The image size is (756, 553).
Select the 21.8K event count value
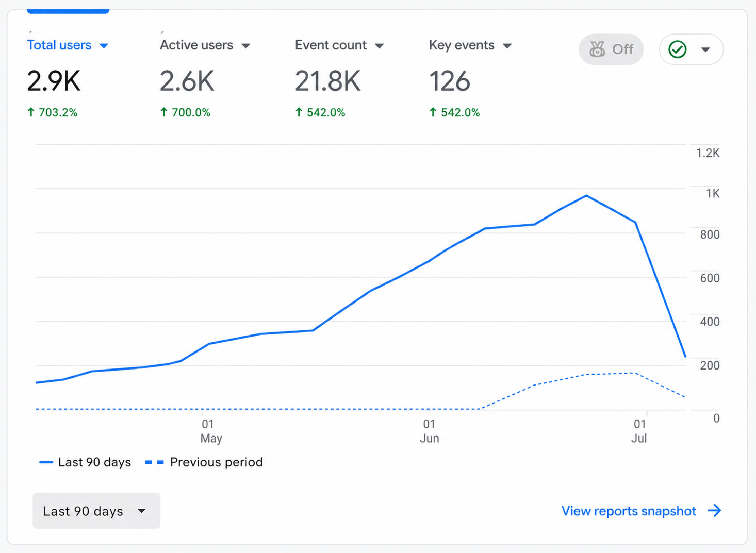tap(327, 81)
